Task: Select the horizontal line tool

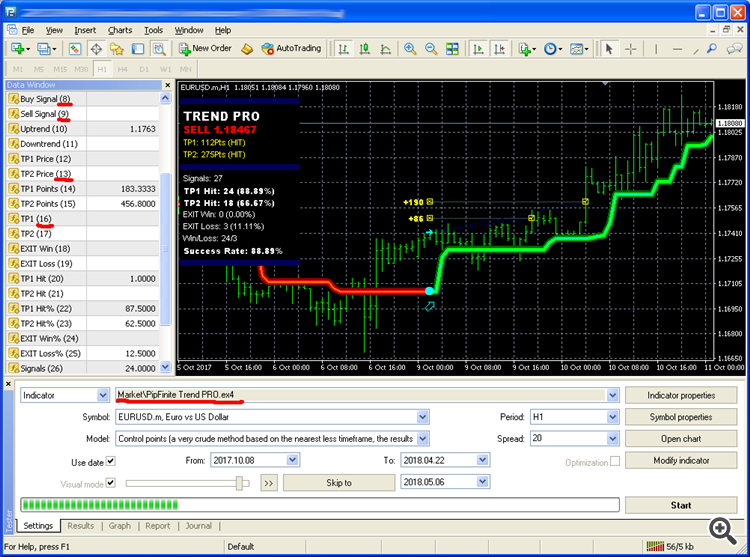Action: pyautogui.click(x=677, y=49)
